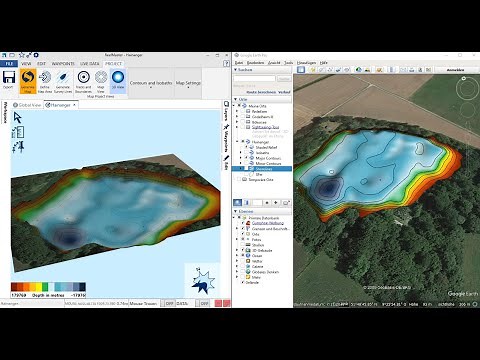The height and width of the screenshot is (360, 480).
Task: Expand the Isobaths tree node
Action: 241,153
